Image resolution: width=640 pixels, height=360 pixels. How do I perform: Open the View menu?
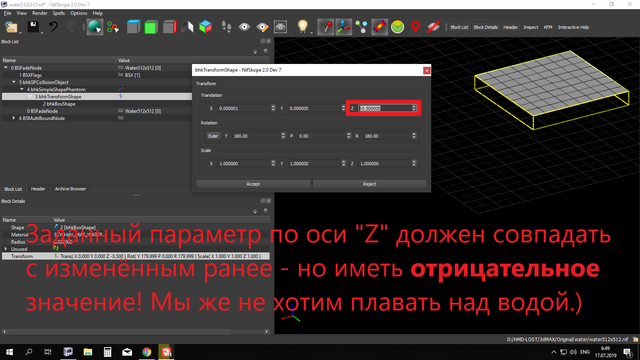pyautogui.click(x=22, y=13)
